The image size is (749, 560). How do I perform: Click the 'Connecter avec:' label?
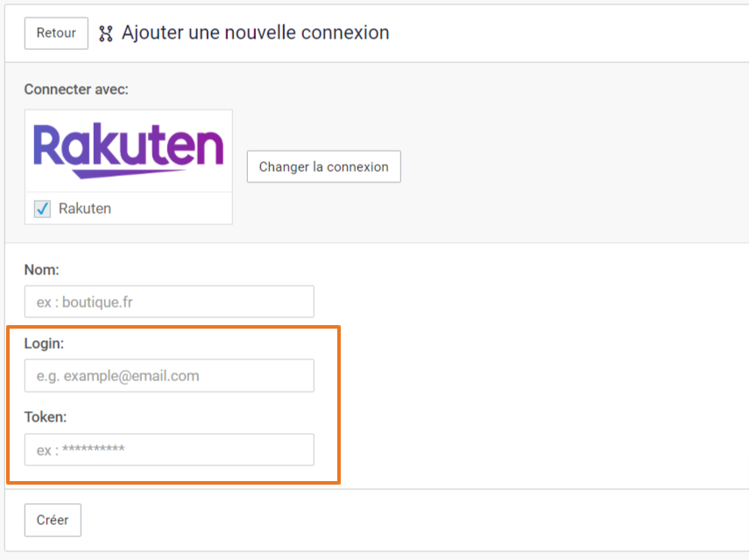[76, 89]
